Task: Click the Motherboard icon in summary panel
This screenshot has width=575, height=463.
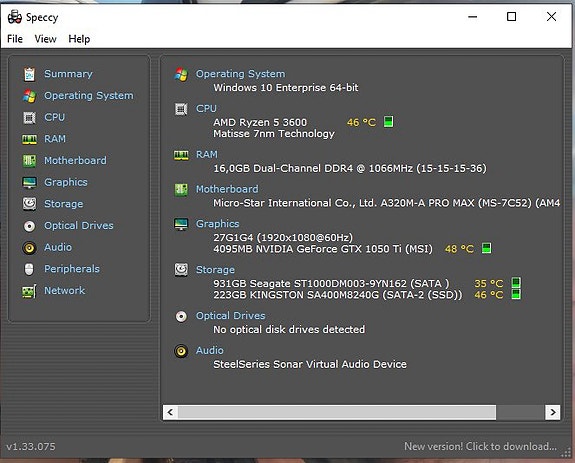Action: click(x=181, y=190)
